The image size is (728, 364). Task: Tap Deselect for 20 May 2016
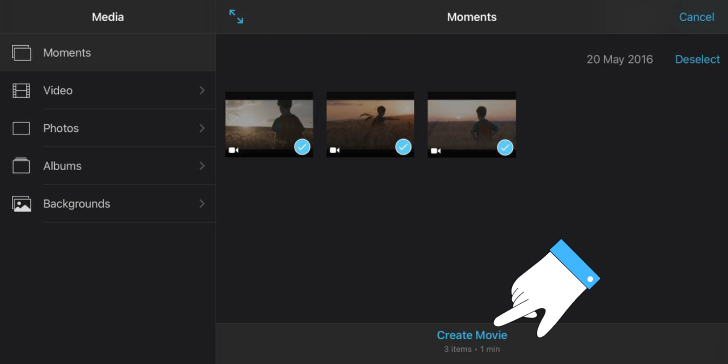[x=697, y=59]
